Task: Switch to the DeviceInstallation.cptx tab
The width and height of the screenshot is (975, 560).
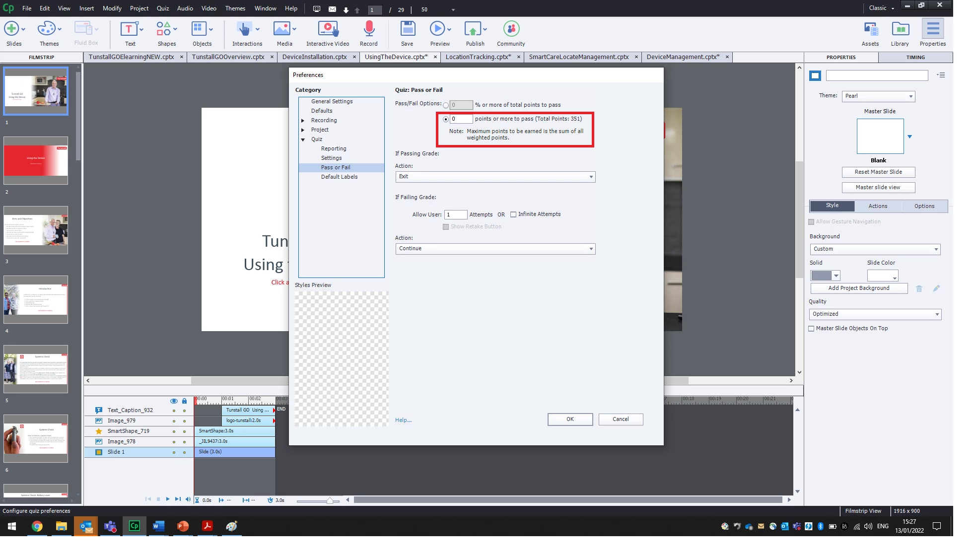Action: click(x=314, y=57)
